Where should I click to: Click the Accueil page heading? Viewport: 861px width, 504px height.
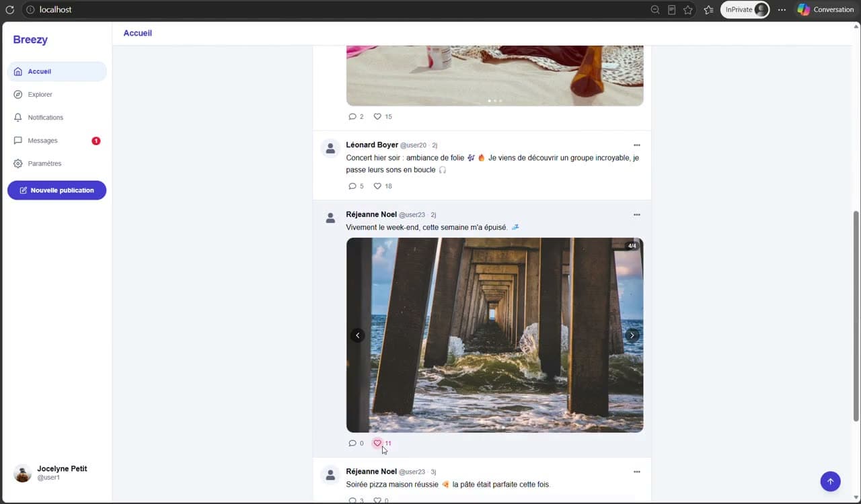(x=138, y=33)
